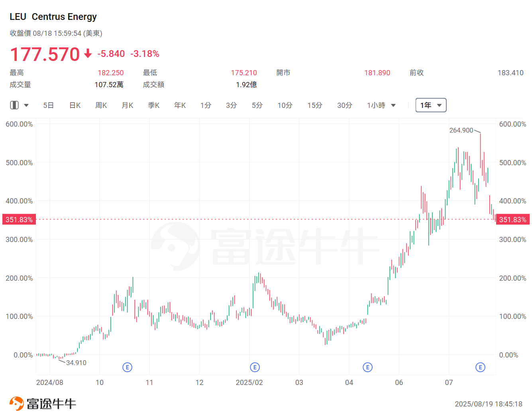Viewport: 532px width, 420px height.
Task: Click the earnings marker near July 2025
Action: point(480,367)
